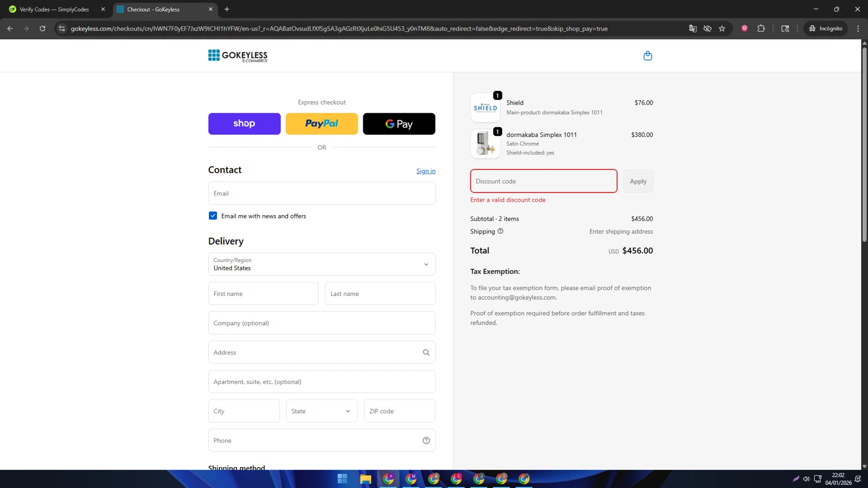The image size is (868, 488).
Task: Click the address search magnifier icon
Action: (426, 352)
